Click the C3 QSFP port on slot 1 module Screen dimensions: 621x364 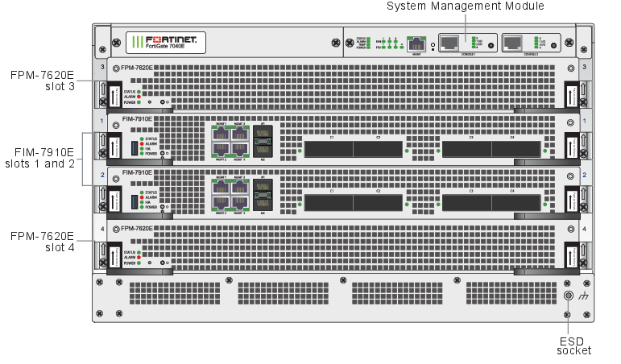pos(467,149)
